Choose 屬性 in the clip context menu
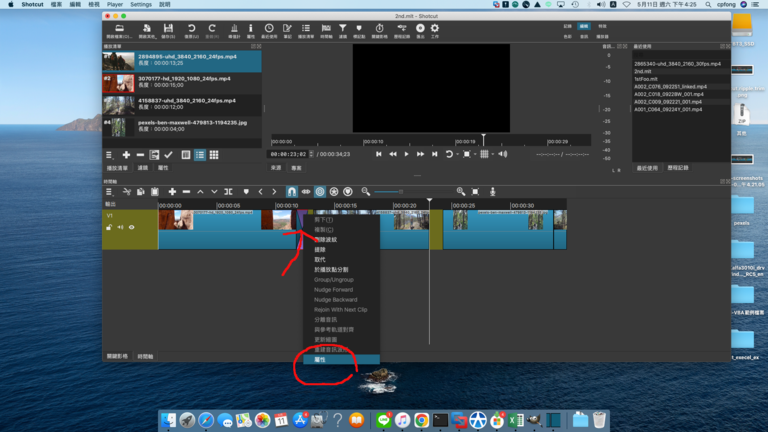Viewport: 768px width, 432px height. pyautogui.click(x=321, y=359)
